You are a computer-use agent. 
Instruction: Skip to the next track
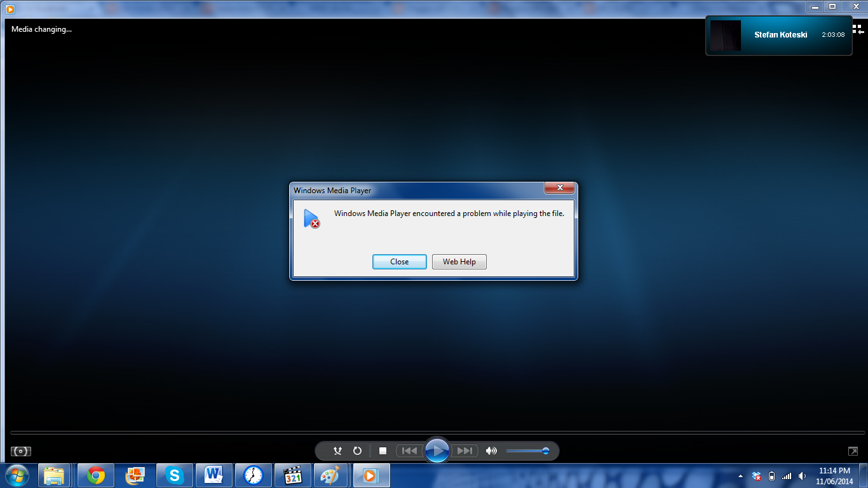(x=465, y=451)
